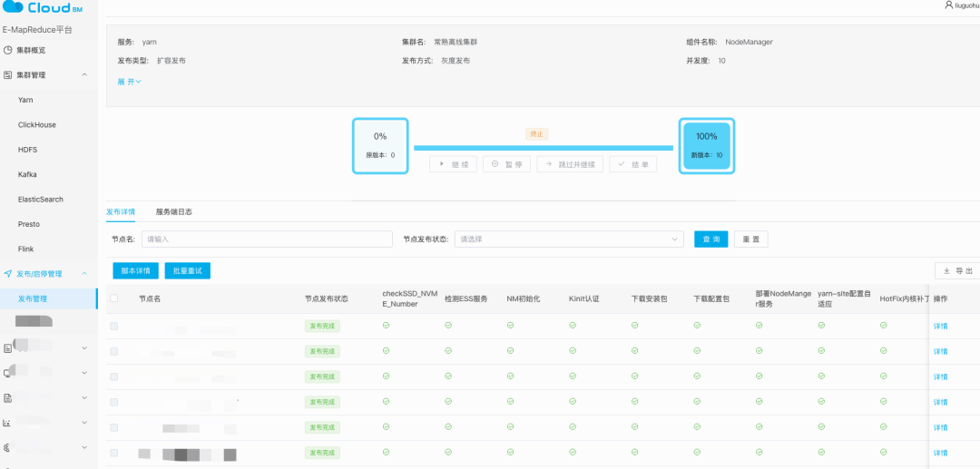Screen dimensions: 980x469
Task: Toggle the select-all checkbox in table header
Action: pyautogui.click(x=113, y=298)
